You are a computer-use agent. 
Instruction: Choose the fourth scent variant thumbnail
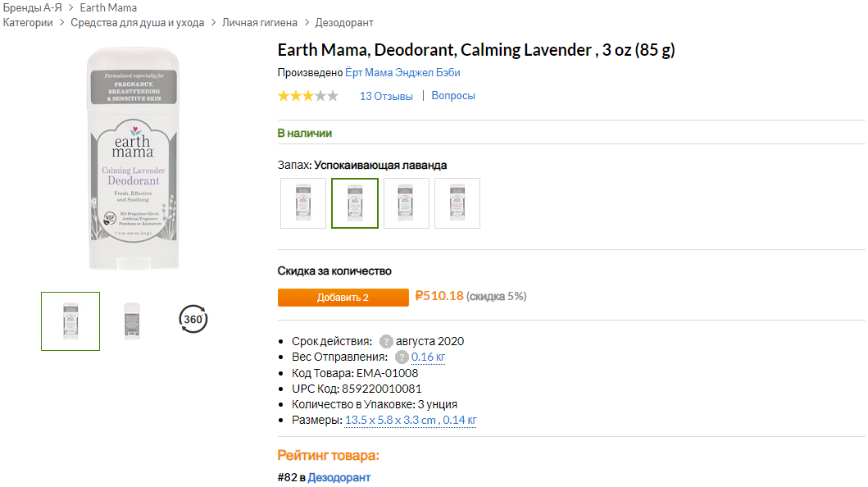coord(457,203)
